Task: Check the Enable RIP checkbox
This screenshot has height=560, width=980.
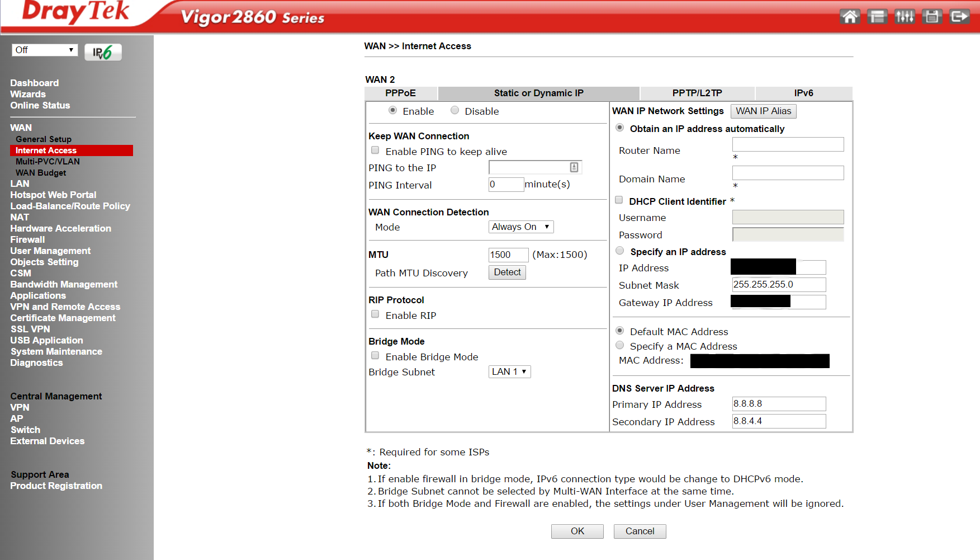Action: pyautogui.click(x=375, y=314)
